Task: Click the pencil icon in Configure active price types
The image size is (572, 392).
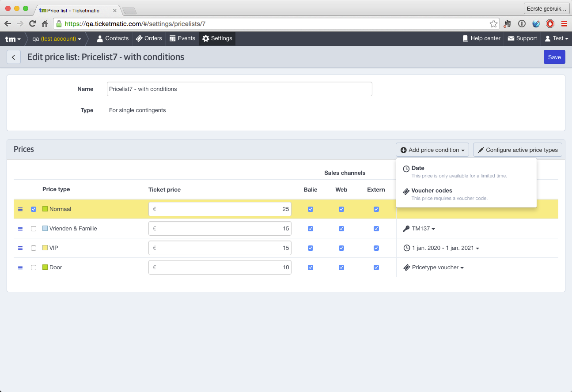Action: pyautogui.click(x=481, y=150)
